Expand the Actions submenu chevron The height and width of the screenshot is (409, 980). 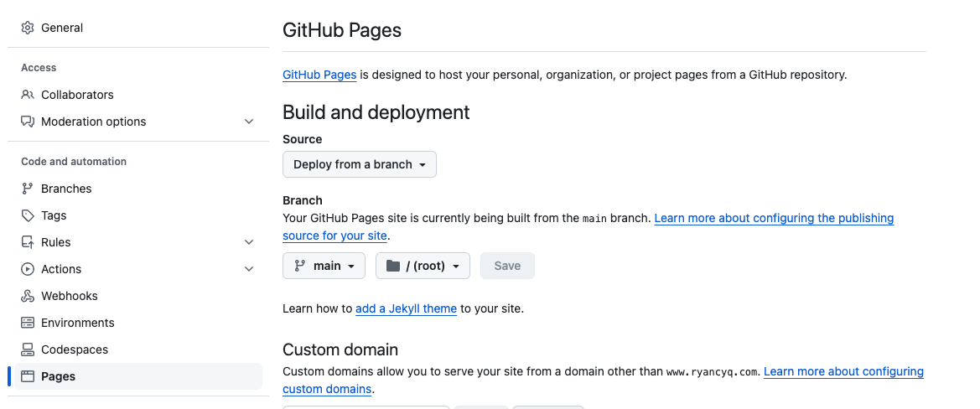coord(249,269)
